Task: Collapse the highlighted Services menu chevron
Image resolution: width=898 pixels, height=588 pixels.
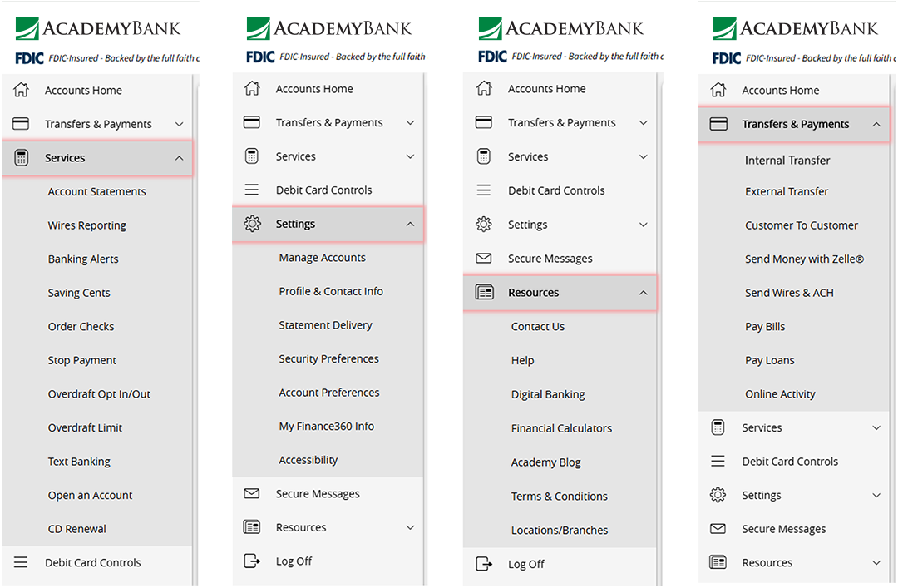Action: pyautogui.click(x=180, y=158)
